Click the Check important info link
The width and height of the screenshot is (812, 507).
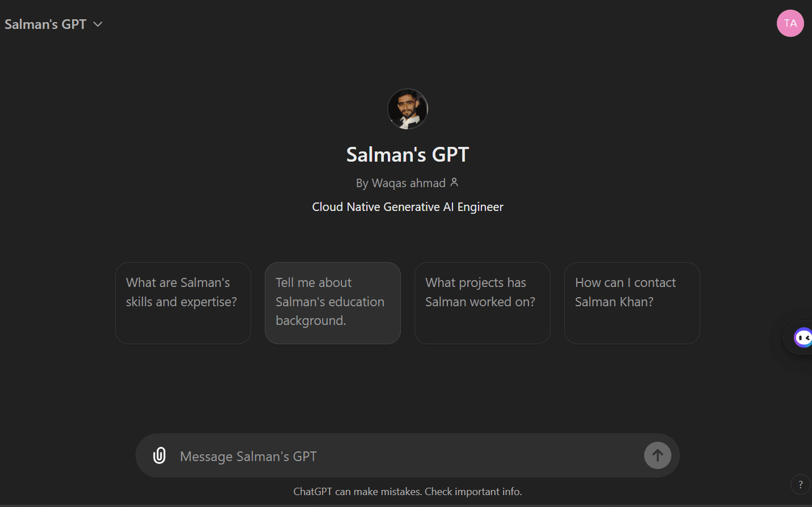click(x=473, y=491)
